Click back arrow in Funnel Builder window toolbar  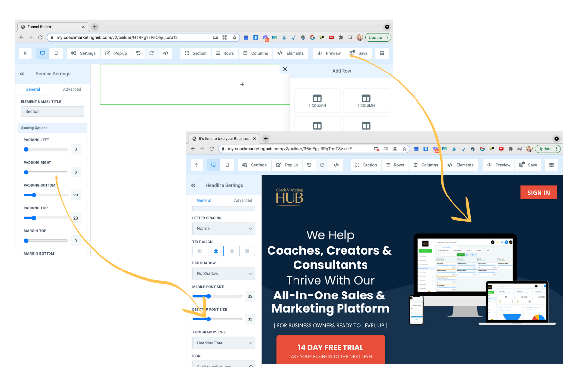(25, 53)
